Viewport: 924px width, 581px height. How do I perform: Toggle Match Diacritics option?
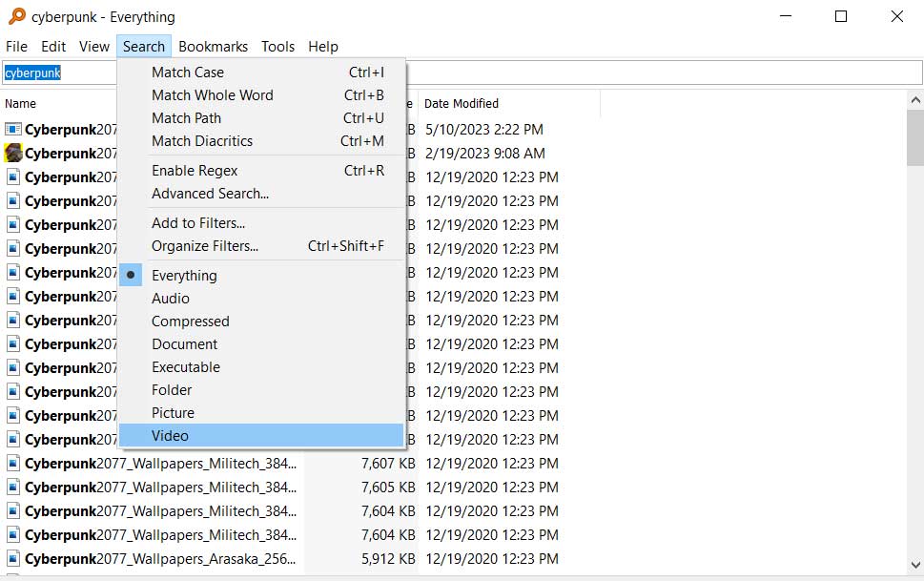pos(261,141)
